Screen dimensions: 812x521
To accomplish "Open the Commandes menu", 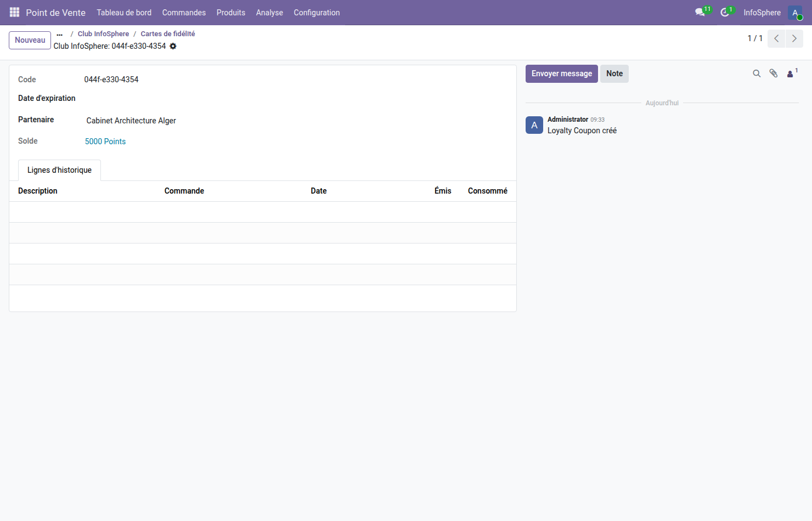I will (184, 13).
